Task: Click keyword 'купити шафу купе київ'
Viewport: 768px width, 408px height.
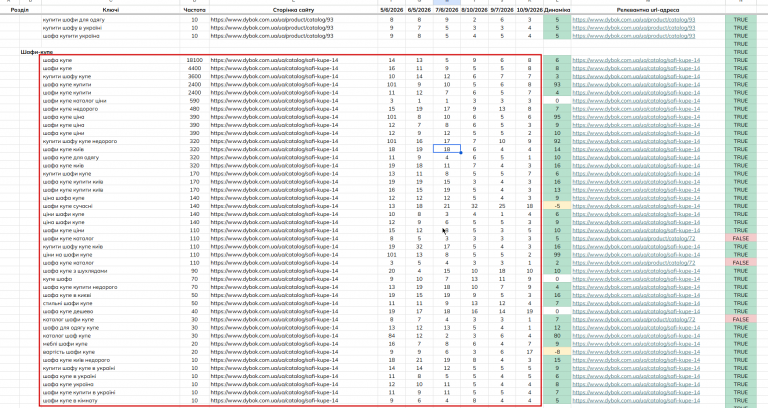Action: coord(73,247)
